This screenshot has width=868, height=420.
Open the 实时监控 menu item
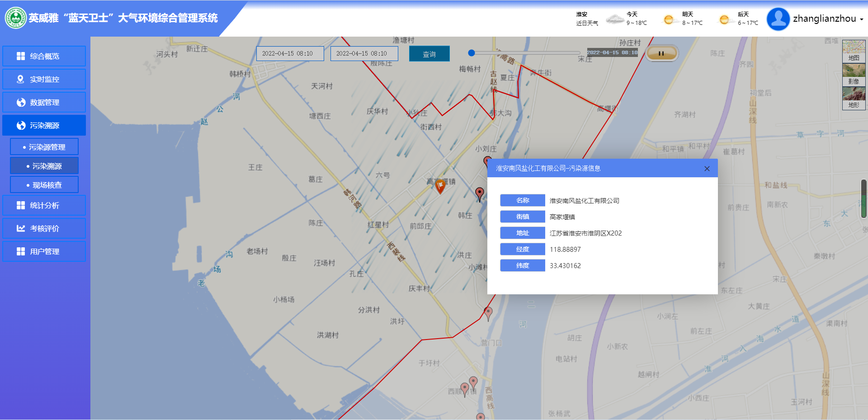point(44,79)
